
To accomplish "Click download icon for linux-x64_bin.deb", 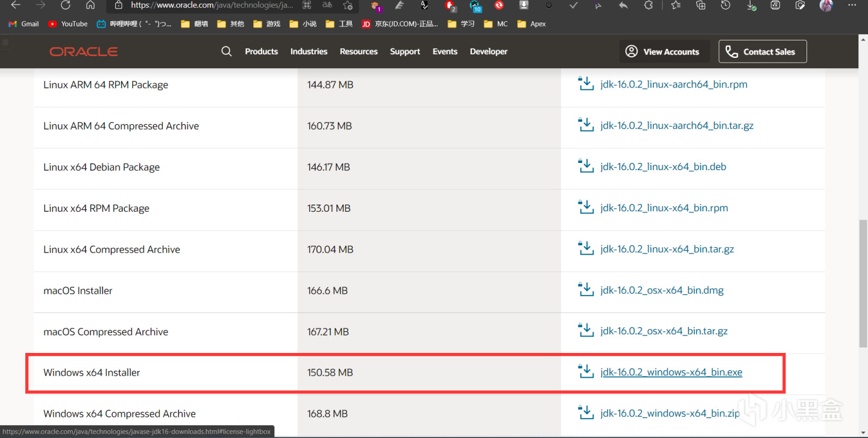I will [x=586, y=166].
